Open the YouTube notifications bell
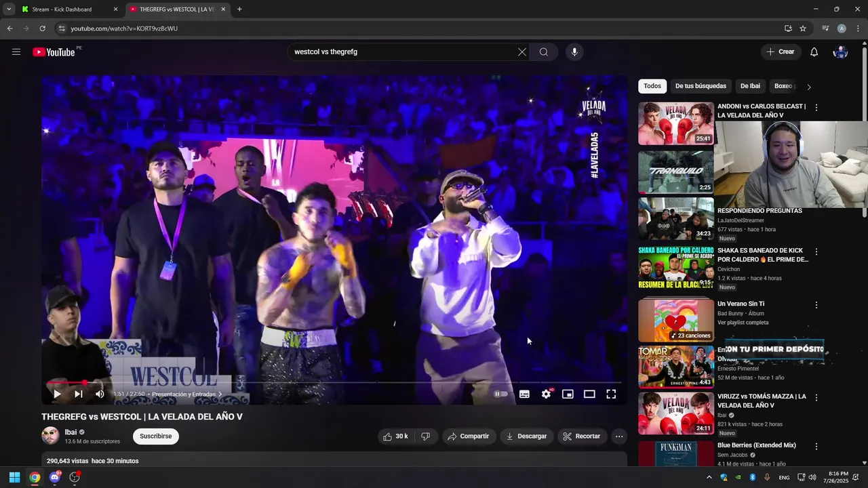Image resolution: width=868 pixels, height=488 pixels. point(814,52)
